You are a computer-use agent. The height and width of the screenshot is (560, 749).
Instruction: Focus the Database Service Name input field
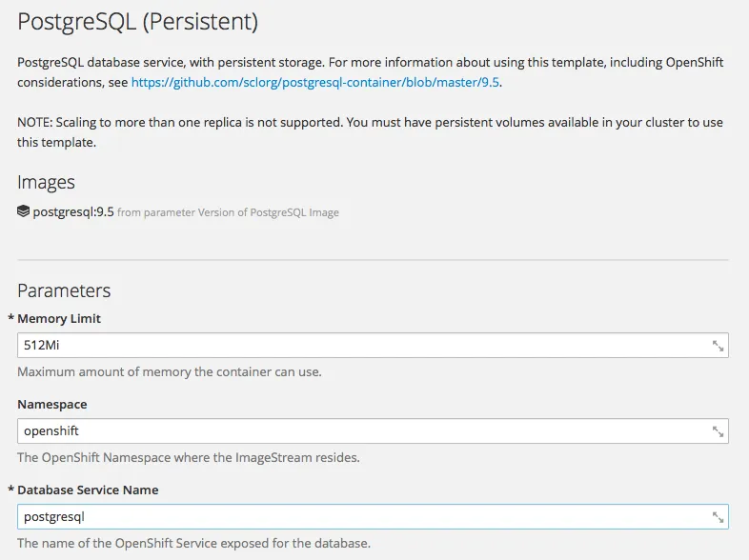click(x=362, y=517)
